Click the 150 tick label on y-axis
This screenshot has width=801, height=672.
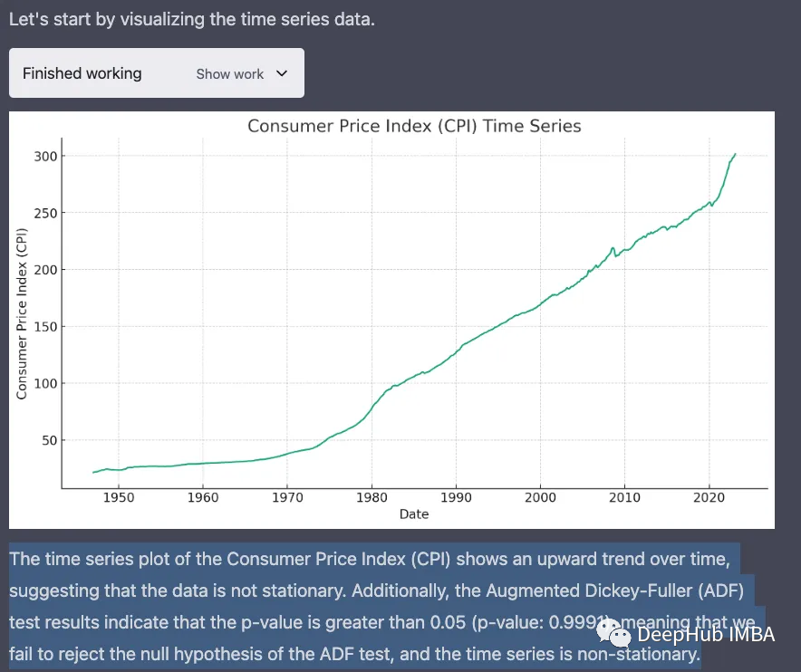pos(45,327)
